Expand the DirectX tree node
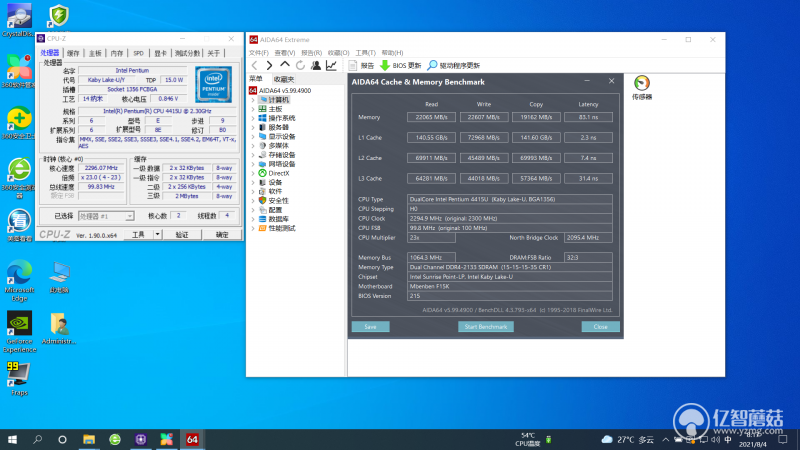 click(x=253, y=173)
